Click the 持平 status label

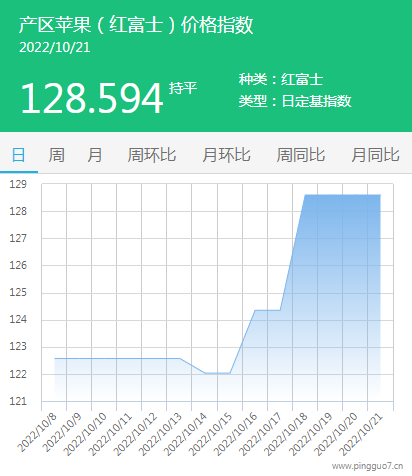tap(183, 88)
